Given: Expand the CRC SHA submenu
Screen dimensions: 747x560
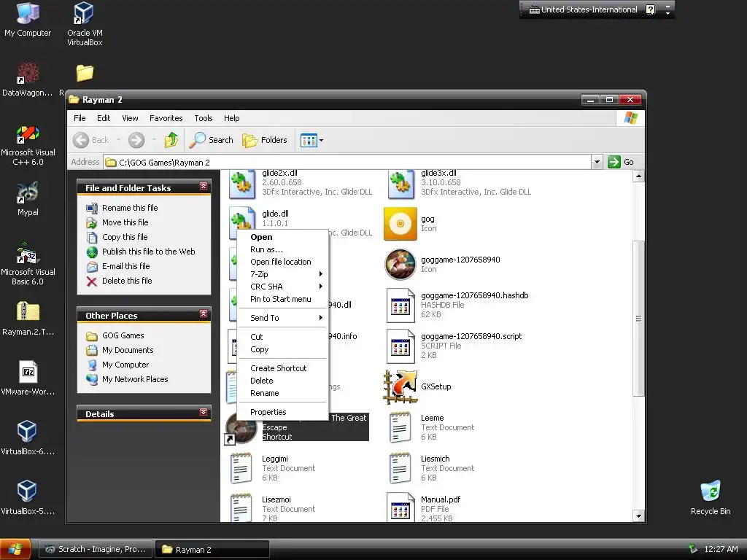Looking at the screenshot, I should 282,286.
